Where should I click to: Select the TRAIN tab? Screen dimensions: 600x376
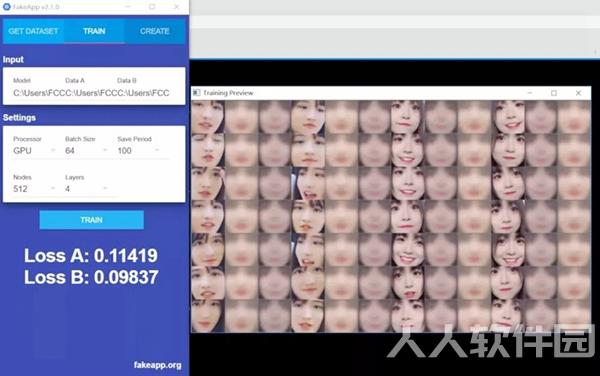(x=94, y=31)
